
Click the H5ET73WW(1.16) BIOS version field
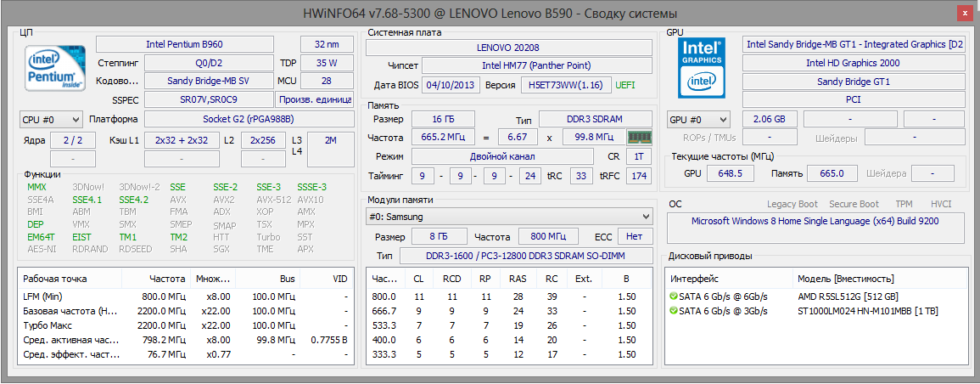(x=566, y=85)
